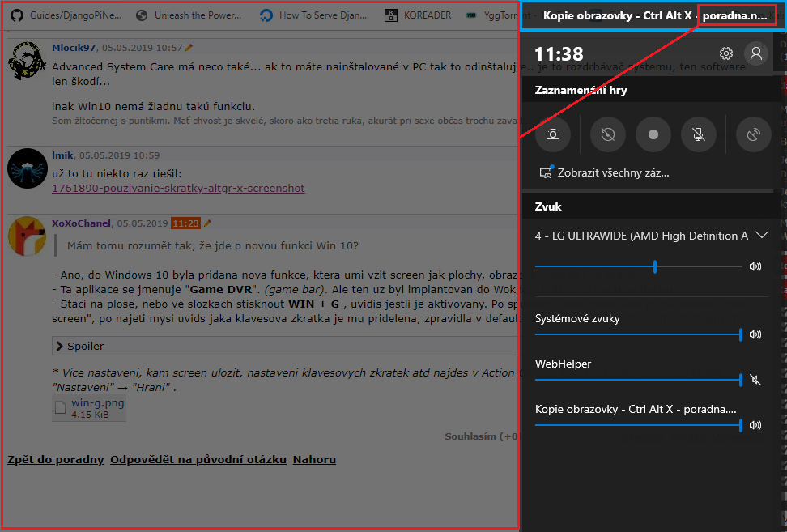Click the Systémové zvuky label
This screenshot has width=787, height=532.
tap(577, 319)
